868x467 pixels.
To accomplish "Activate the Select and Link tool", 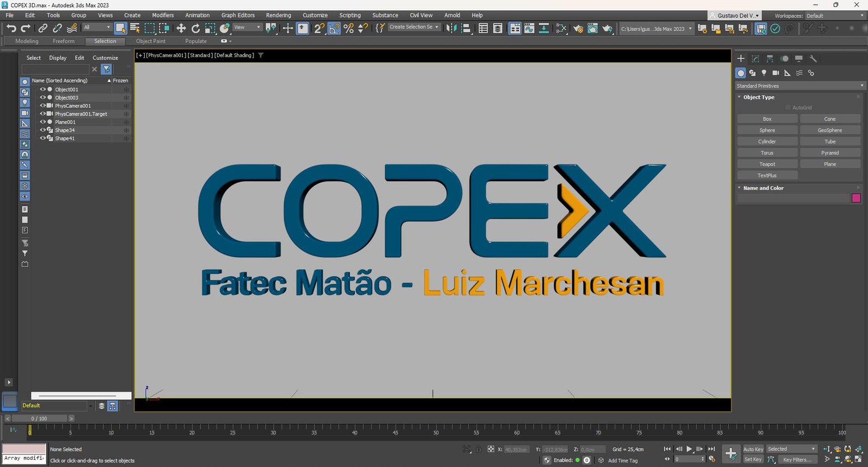I will [42, 28].
